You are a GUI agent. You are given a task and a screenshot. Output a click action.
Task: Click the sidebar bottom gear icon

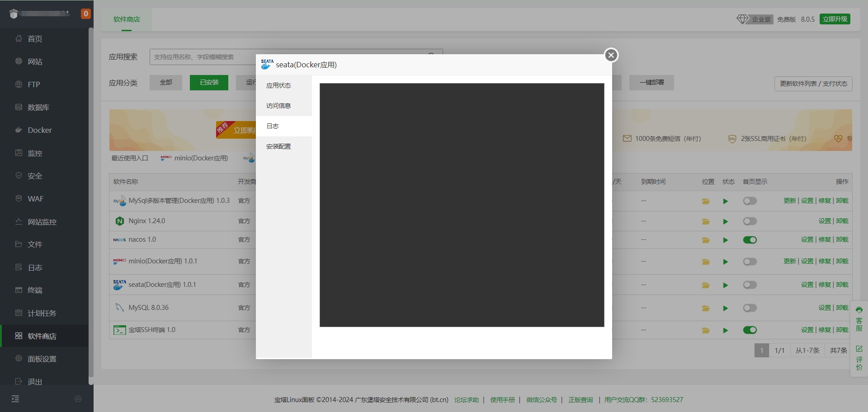(78, 399)
